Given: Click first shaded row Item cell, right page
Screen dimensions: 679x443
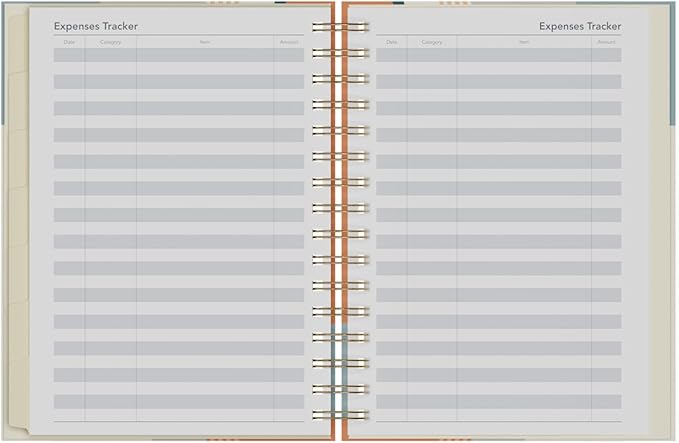Looking at the screenshot, I should coord(524,55).
